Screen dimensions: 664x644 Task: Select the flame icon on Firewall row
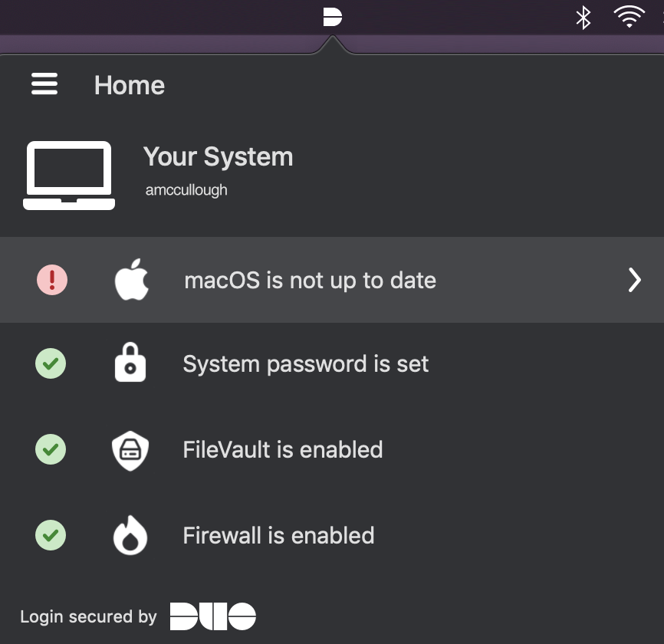[130, 535]
